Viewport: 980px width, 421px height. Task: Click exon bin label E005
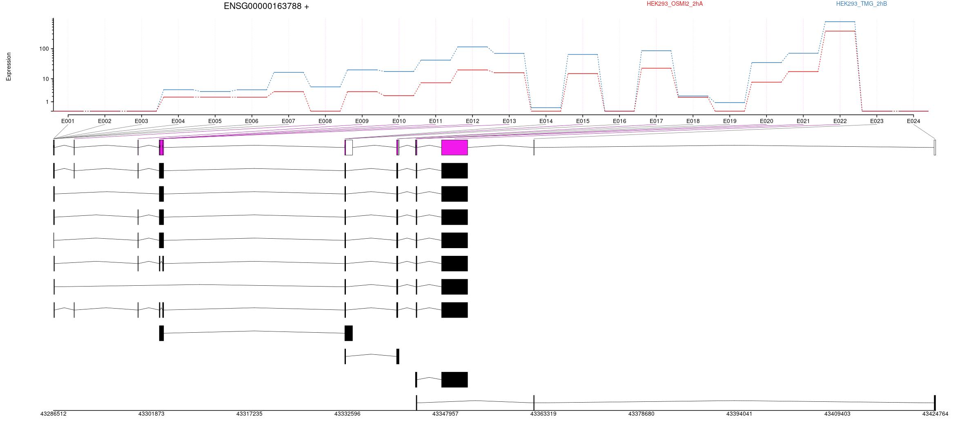click(215, 121)
